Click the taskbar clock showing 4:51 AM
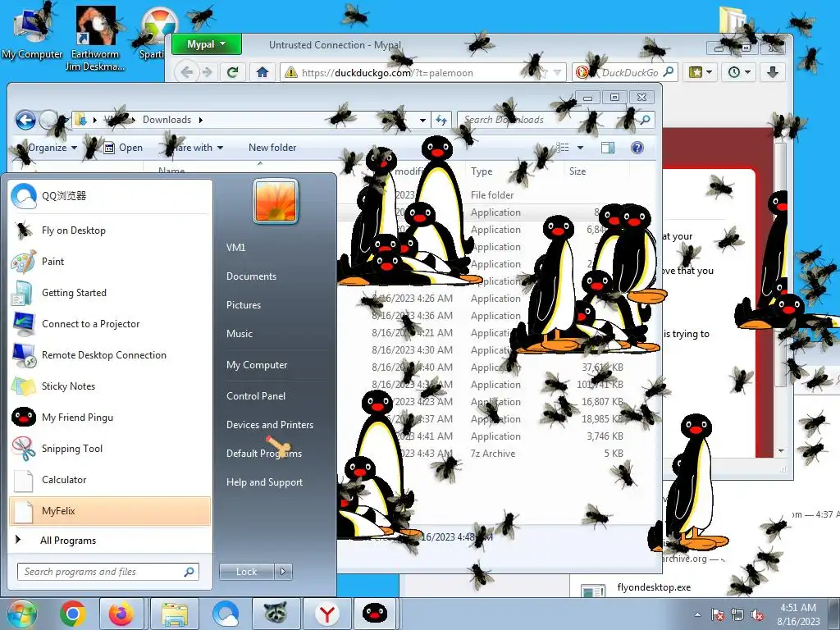 [798, 614]
